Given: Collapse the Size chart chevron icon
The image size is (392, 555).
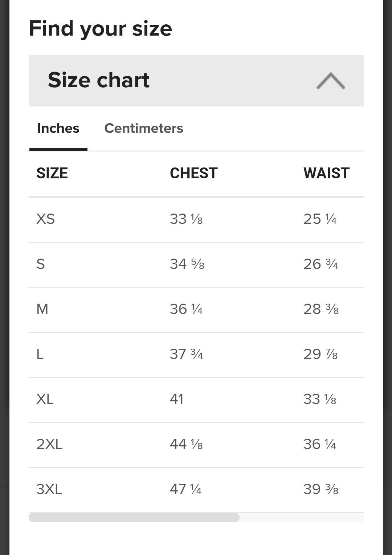Looking at the screenshot, I should 331,81.
